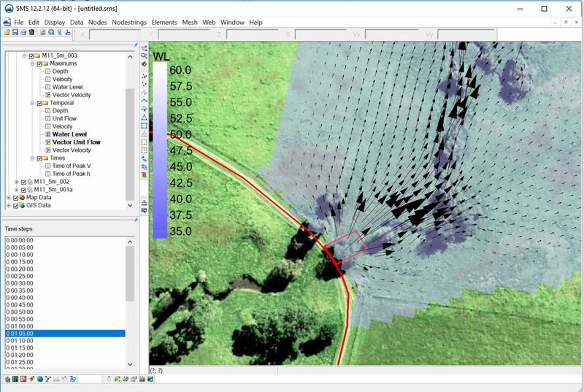Click the green grid module icon

tap(15, 380)
